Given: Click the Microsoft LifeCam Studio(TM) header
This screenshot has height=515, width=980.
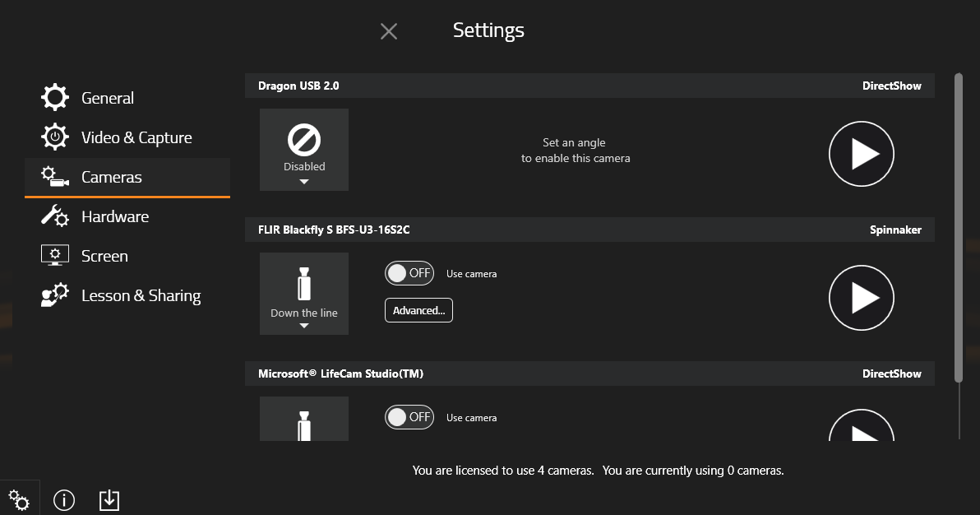Looking at the screenshot, I should 590,373.
